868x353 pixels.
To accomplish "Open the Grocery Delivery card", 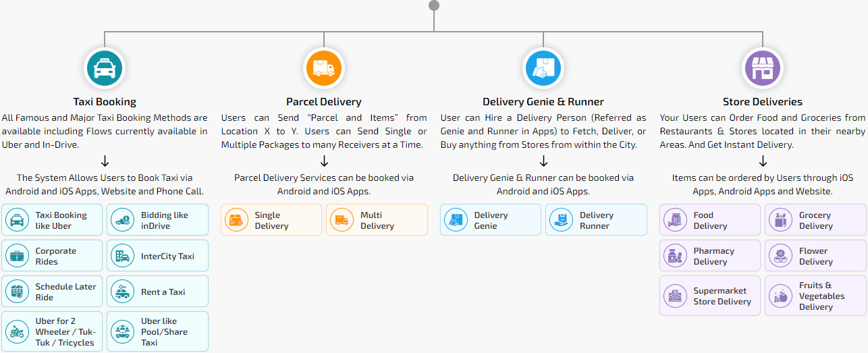I will [x=815, y=220].
